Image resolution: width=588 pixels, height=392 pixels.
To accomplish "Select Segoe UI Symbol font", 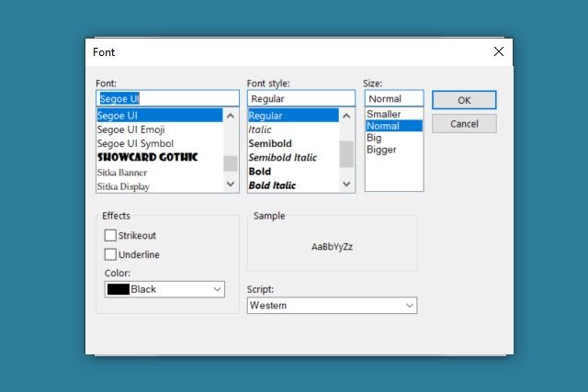I will tap(159, 143).
